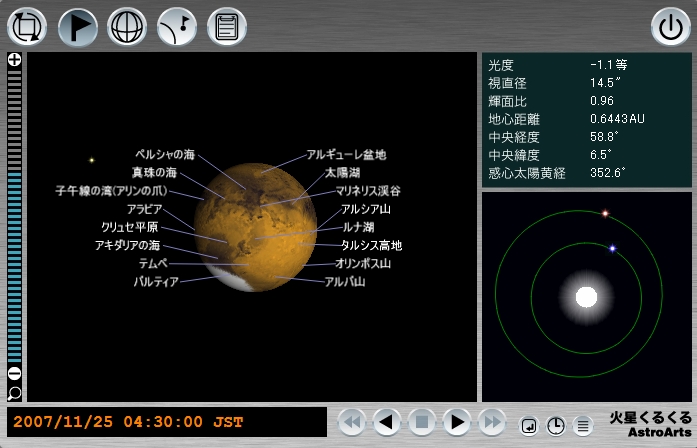The width and height of the screenshot is (697, 448).
Task: Click the return arrow icon beside playback controls
Action: point(529,427)
